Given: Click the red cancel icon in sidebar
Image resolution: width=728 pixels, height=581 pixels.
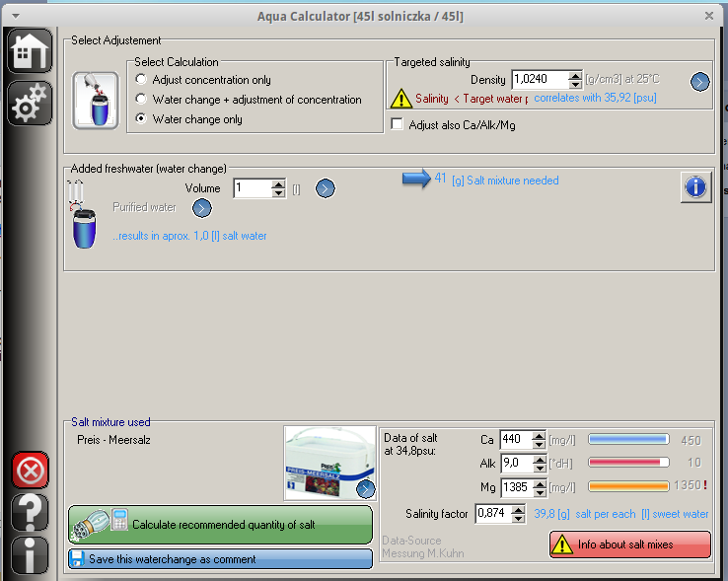Looking at the screenshot, I should click(30, 472).
